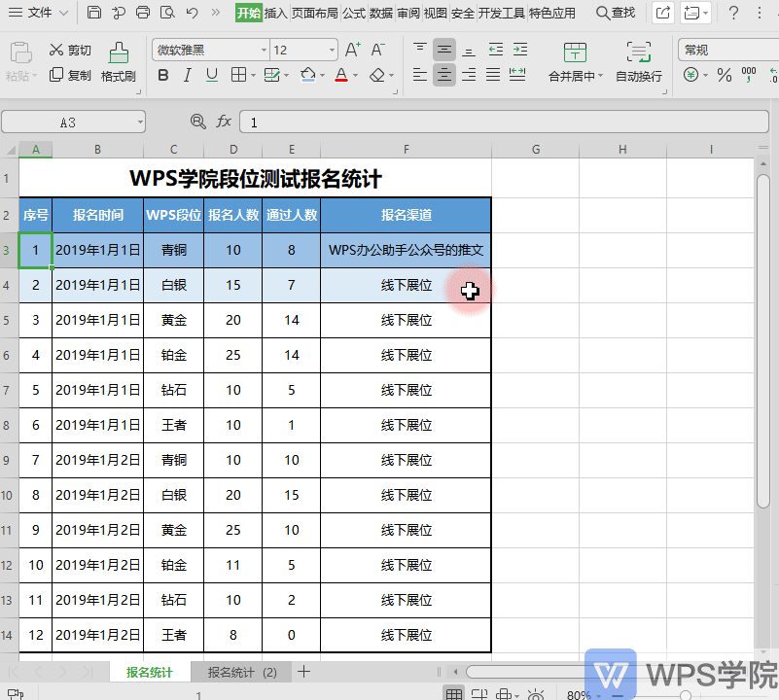The image size is (779, 700).
Task: Click the 复制 copy button
Action: (x=70, y=75)
